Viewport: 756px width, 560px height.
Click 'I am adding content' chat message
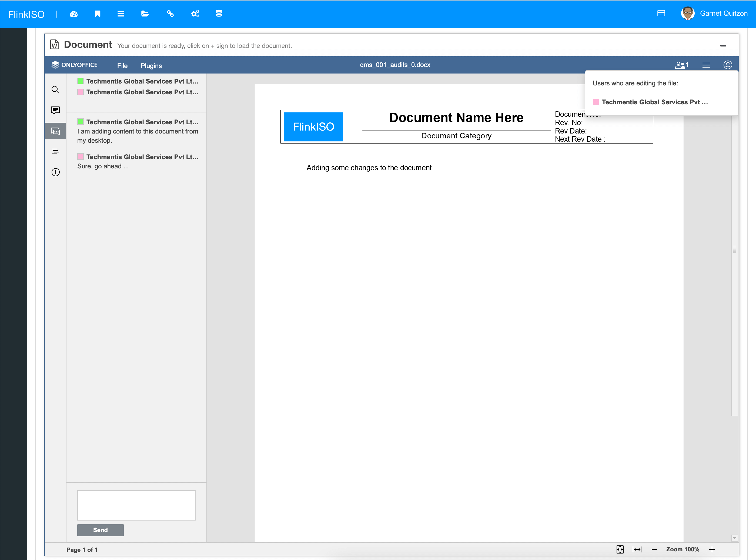coord(138,136)
